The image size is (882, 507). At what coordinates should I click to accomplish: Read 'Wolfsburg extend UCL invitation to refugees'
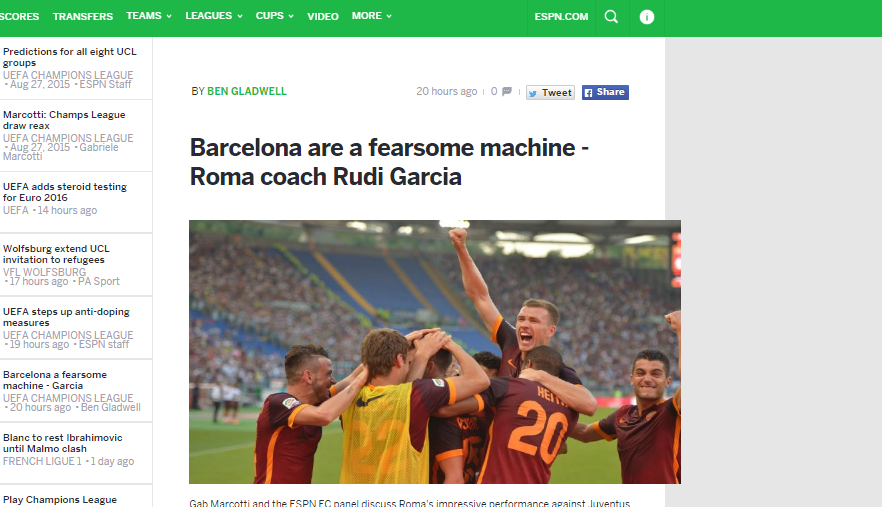56,254
